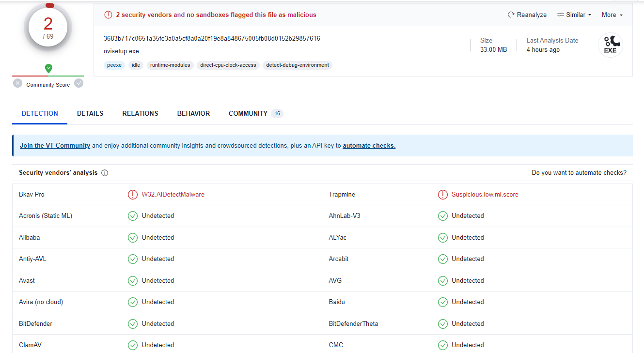This screenshot has height=353, width=644.
Task: Click the Arcabit vendor name
Action: (339, 259)
